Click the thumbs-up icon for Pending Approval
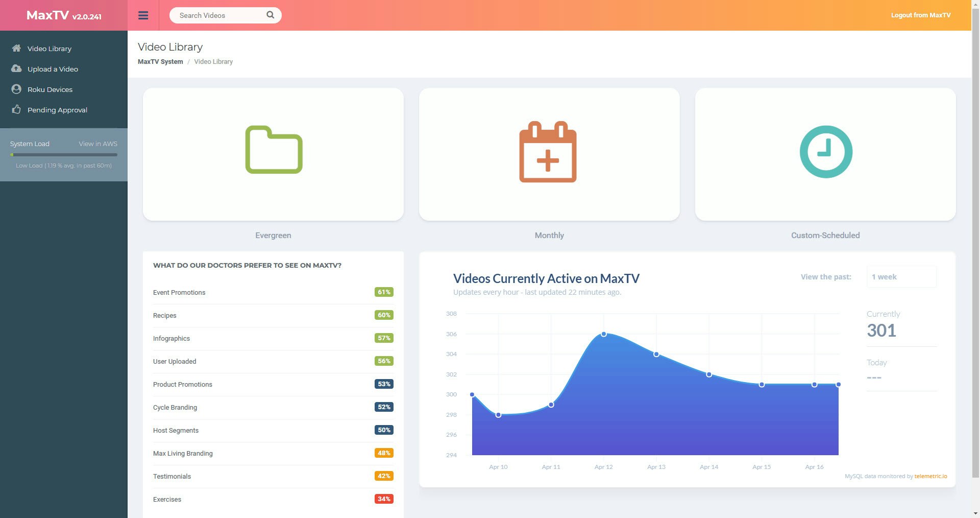Screen dimensions: 980x518 click(16, 109)
